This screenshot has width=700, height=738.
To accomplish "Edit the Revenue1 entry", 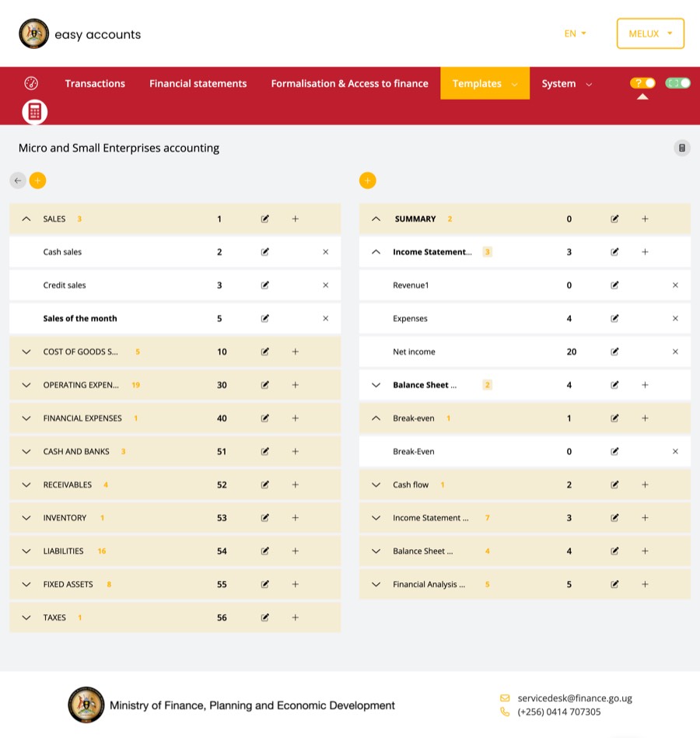I will pyautogui.click(x=614, y=285).
